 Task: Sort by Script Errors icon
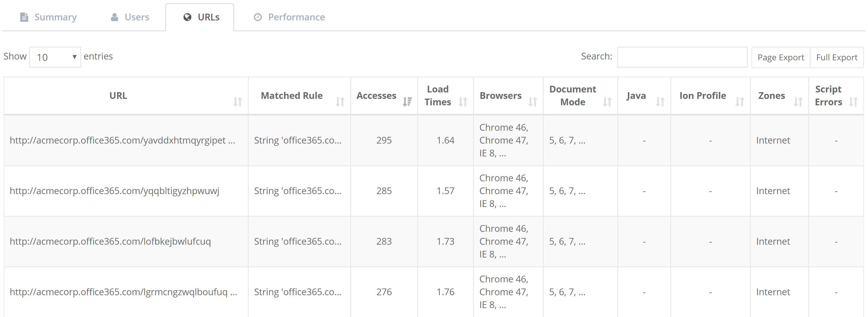click(x=853, y=101)
